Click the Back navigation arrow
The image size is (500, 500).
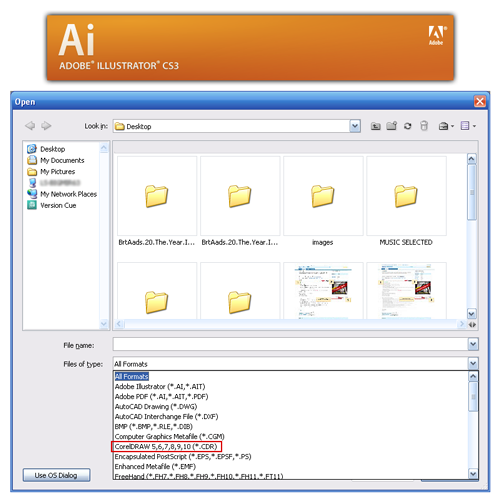30,126
